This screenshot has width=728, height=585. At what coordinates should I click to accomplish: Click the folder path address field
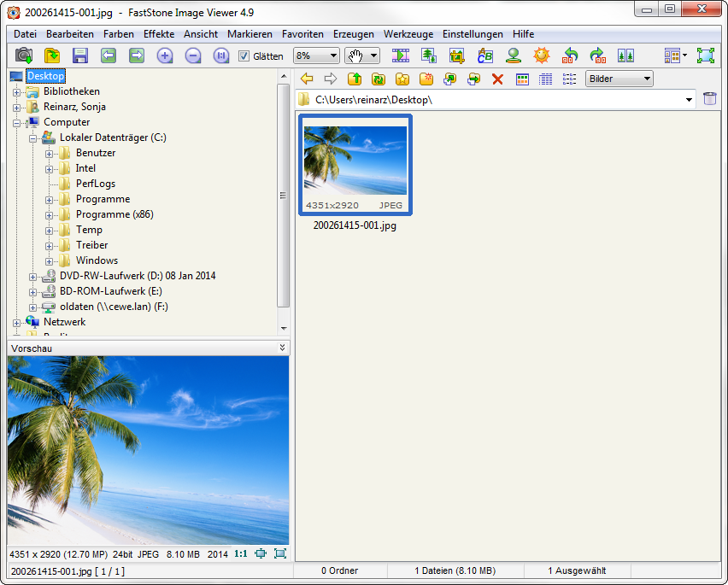click(496, 100)
